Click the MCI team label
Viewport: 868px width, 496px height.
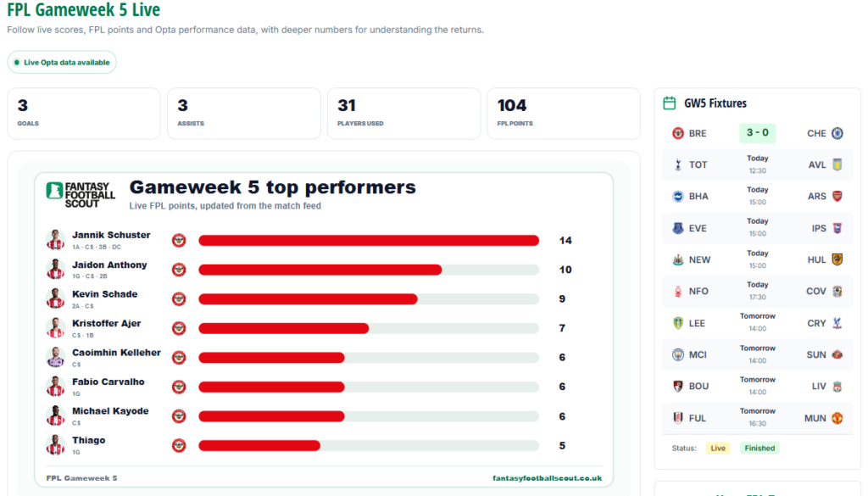pos(698,355)
